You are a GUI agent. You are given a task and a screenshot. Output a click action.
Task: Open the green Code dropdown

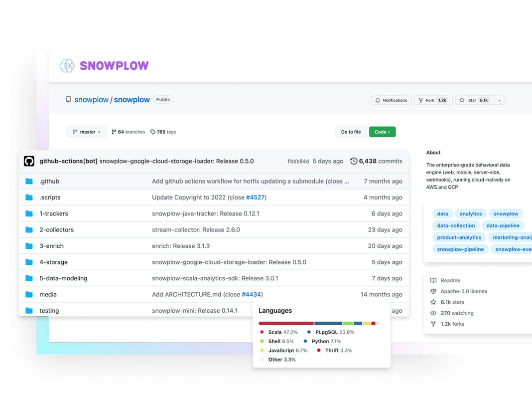(x=382, y=132)
